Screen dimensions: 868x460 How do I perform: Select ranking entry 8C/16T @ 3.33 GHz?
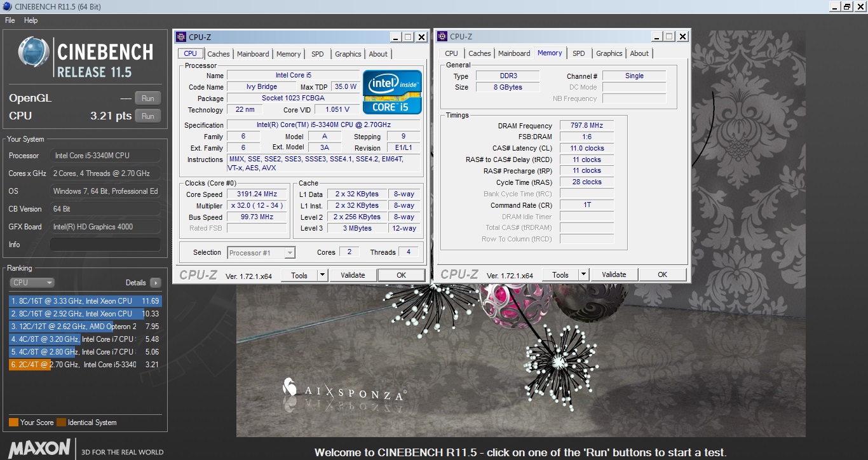(85, 301)
